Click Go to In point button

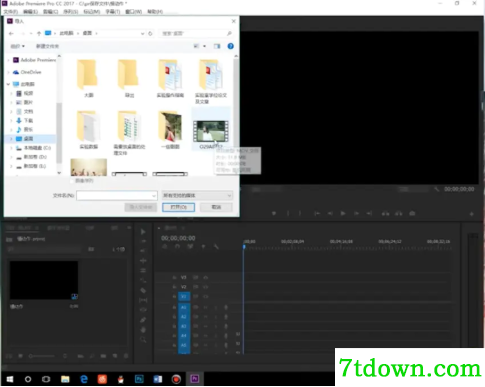[317, 213]
